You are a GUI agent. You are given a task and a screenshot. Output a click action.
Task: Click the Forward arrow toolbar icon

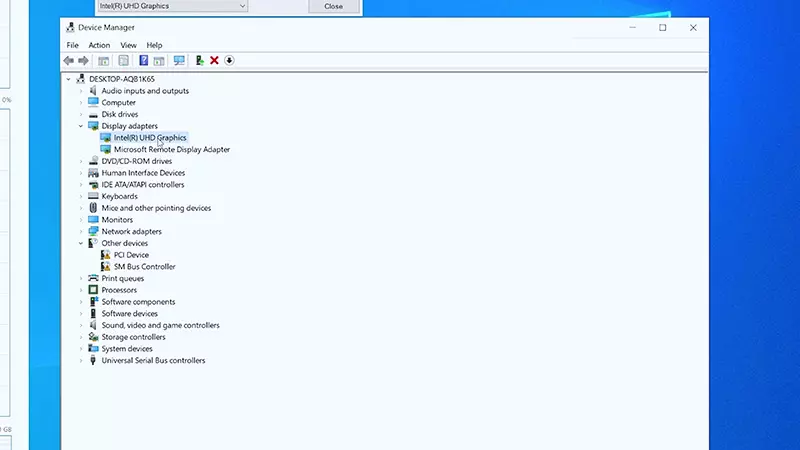tap(83, 61)
